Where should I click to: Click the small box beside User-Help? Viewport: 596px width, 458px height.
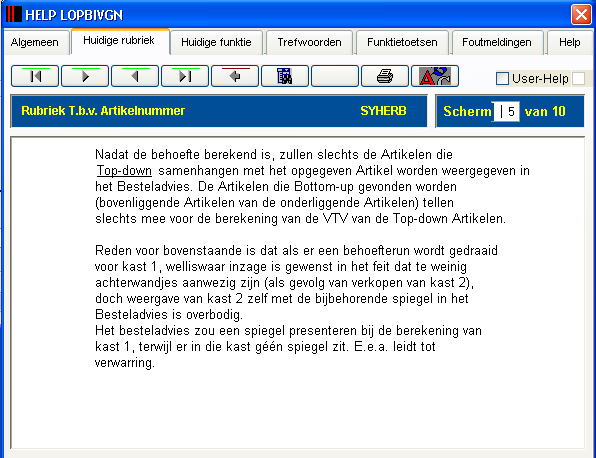579,79
